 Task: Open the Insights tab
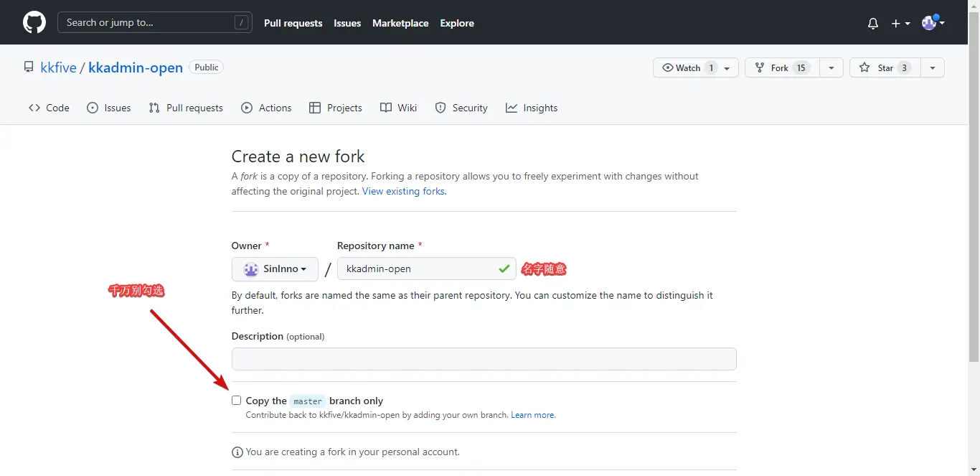[x=532, y=108]
